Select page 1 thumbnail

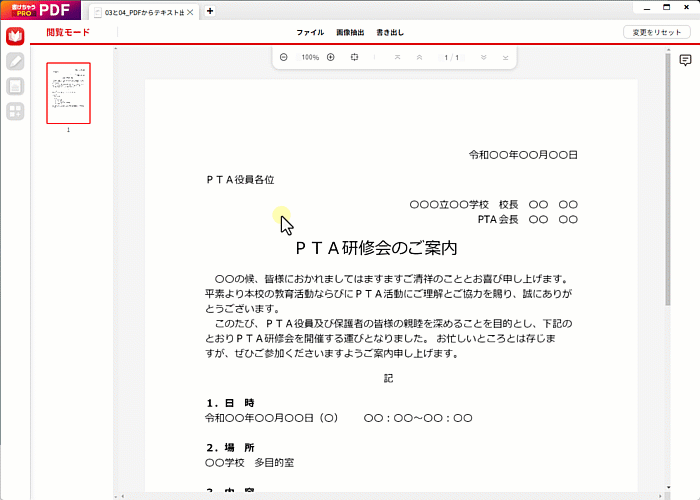point(68,93)
